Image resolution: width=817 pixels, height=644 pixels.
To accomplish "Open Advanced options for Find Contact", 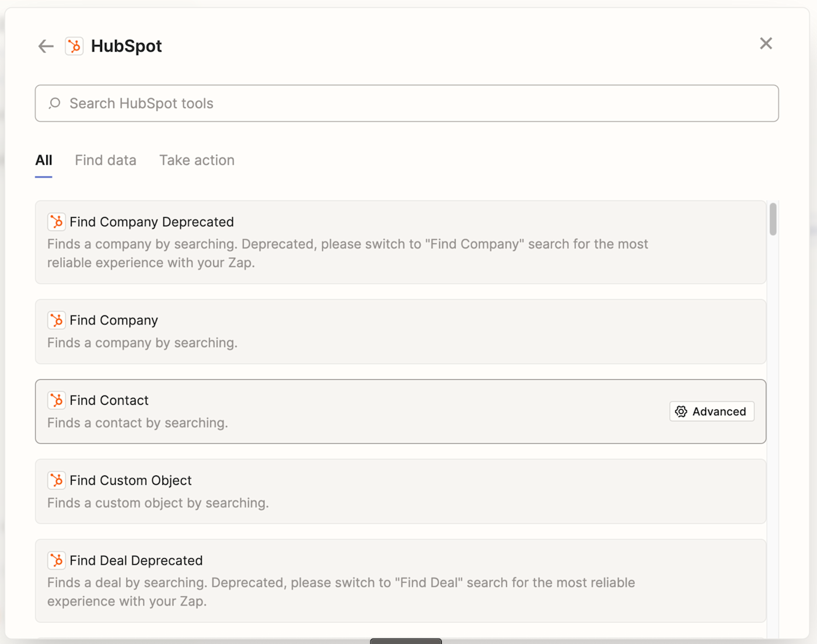I will 712,411.
